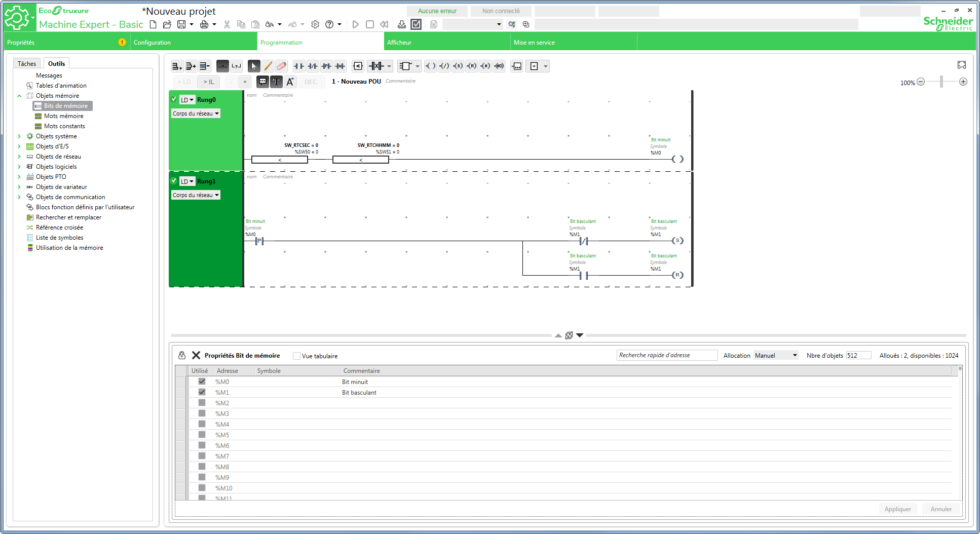Open the Allocation Manuel dropdown
The width and height of the screenshot is (980, 534).
(776, 356)
